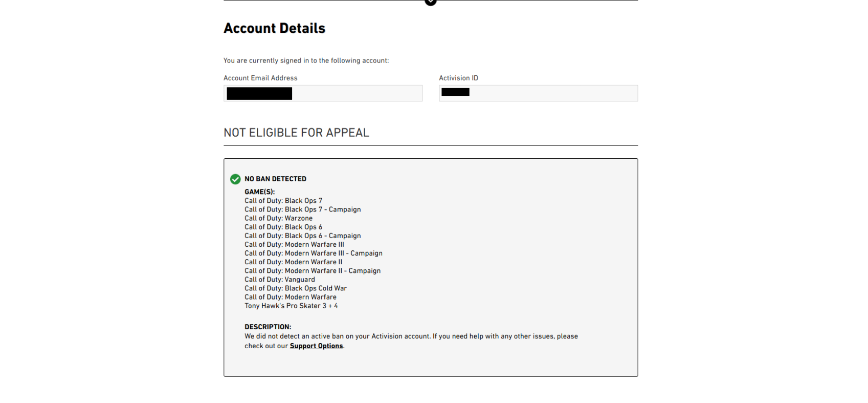Image resolution: width=868 pixels, height=403 pixels.
Task: Click the green No Ban Detected checkmark icon
Action: [x=235, y=179]
